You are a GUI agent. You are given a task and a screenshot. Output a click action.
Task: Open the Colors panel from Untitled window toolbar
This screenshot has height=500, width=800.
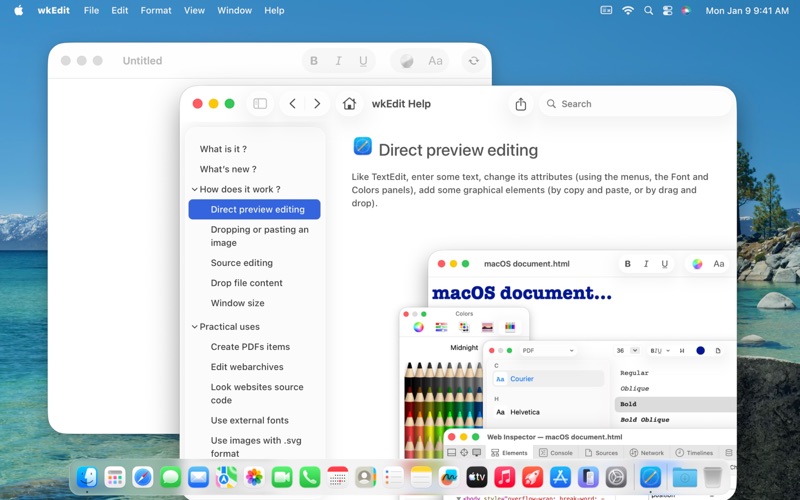407,61
